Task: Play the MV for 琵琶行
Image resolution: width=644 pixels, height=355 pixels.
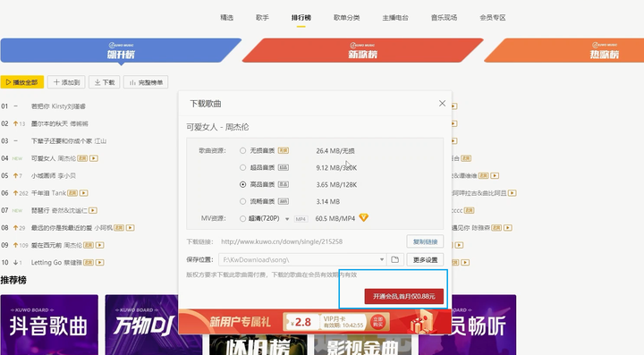Action: coord(93,210)
